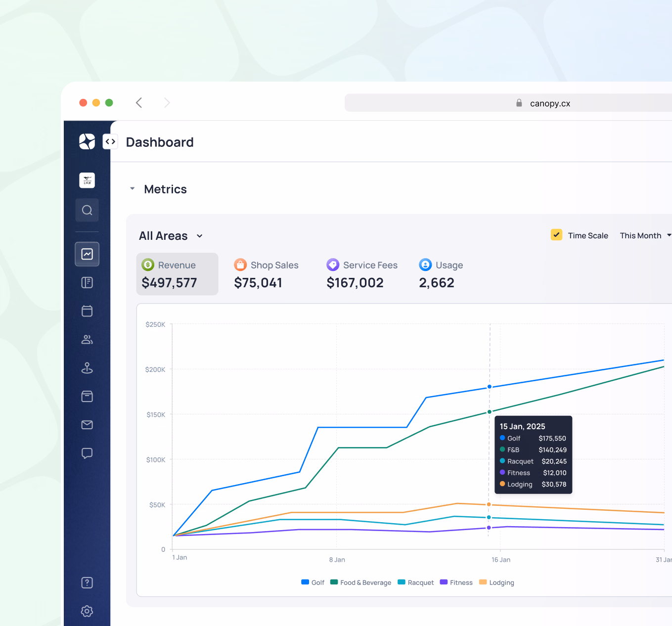Click the purple Service Fees tag icon
672x626 pixels.
coord(333,265)
